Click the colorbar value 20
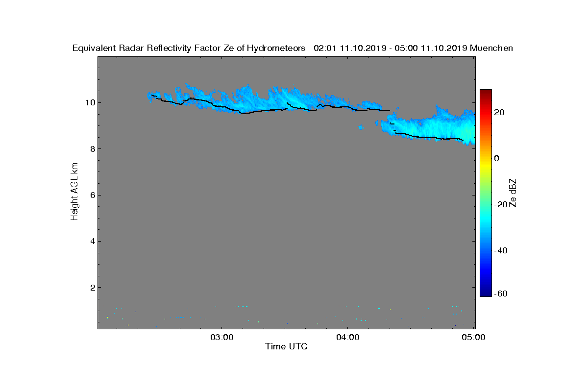The height and width of the screenshot is (392, 588). 500,112
